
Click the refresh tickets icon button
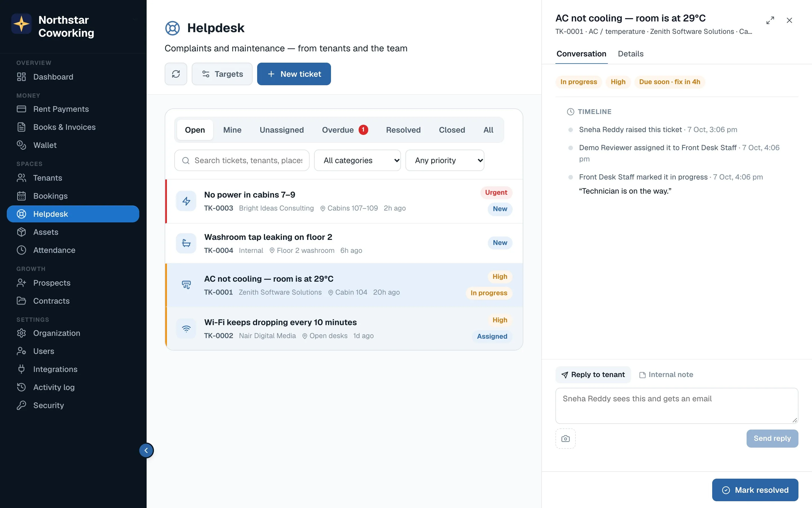[x=176, y=74]
